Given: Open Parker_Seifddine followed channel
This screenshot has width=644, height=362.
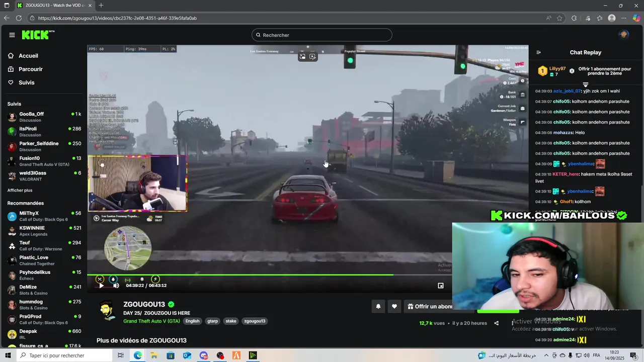Looking at the screenshot, I should click(x=44, y=146).
